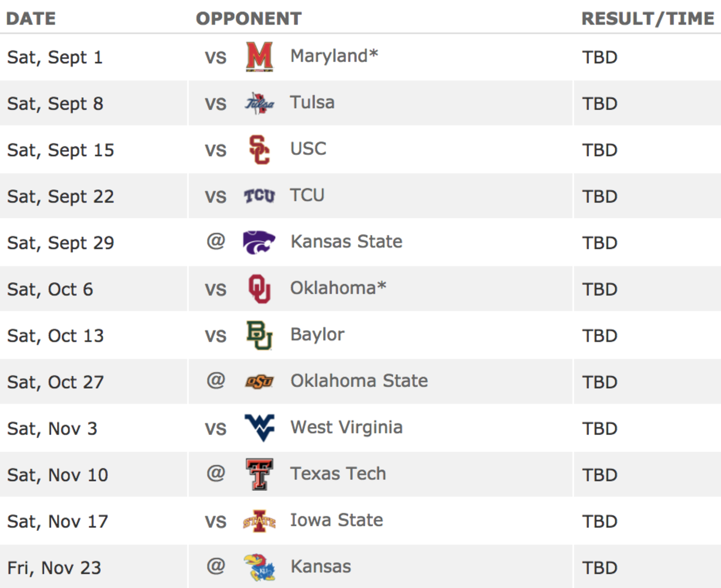Select the Texas Tech double-T logo
This screenshot has height=588, width=721.
pos(260,474)
